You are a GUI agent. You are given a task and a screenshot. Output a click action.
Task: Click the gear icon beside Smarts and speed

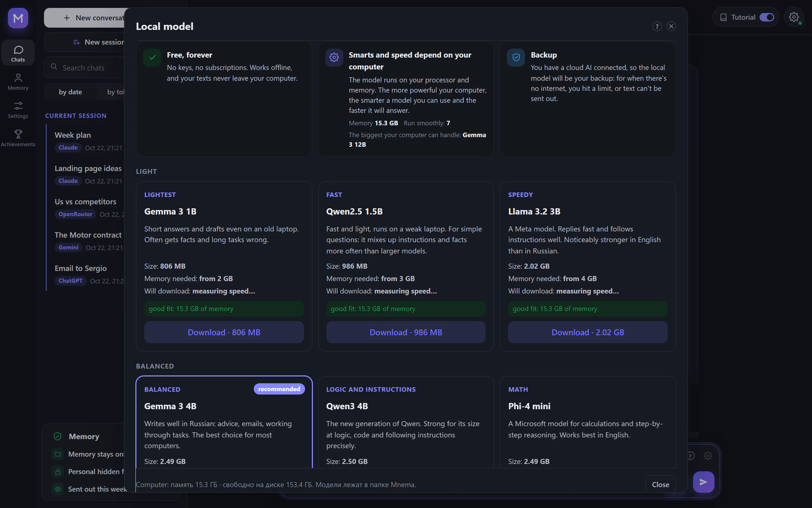click(334, 58)
